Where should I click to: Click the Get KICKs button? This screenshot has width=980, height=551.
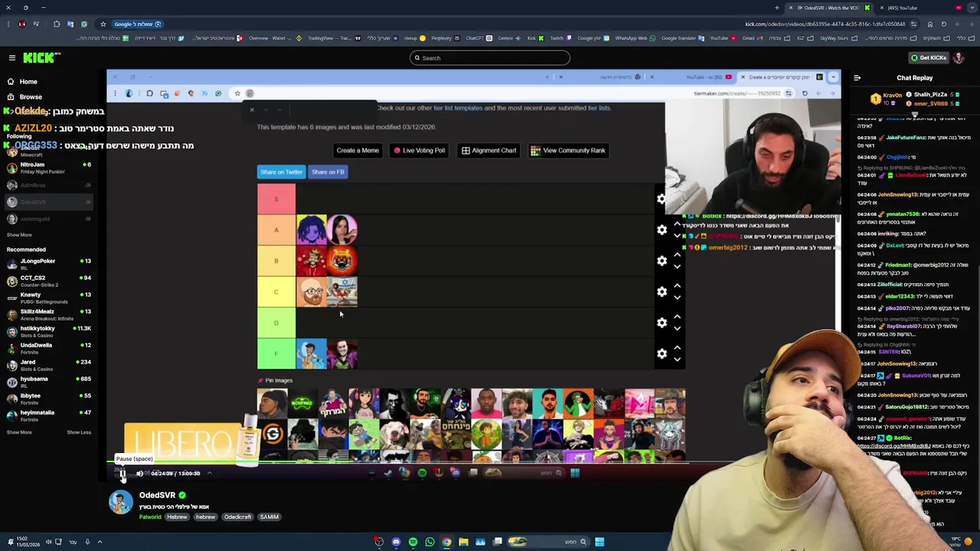(928, 58)
